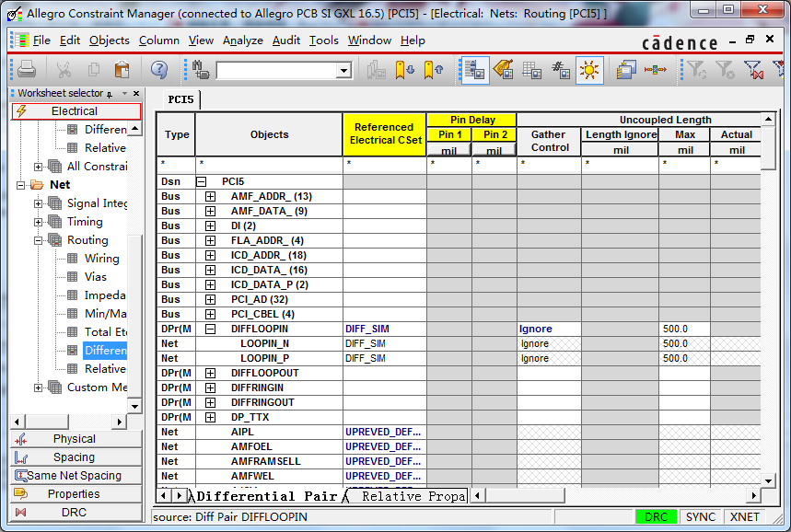Click the hash-mark settings toolbar icon
This screenshot has height=532, width=791.
point(561,70)
